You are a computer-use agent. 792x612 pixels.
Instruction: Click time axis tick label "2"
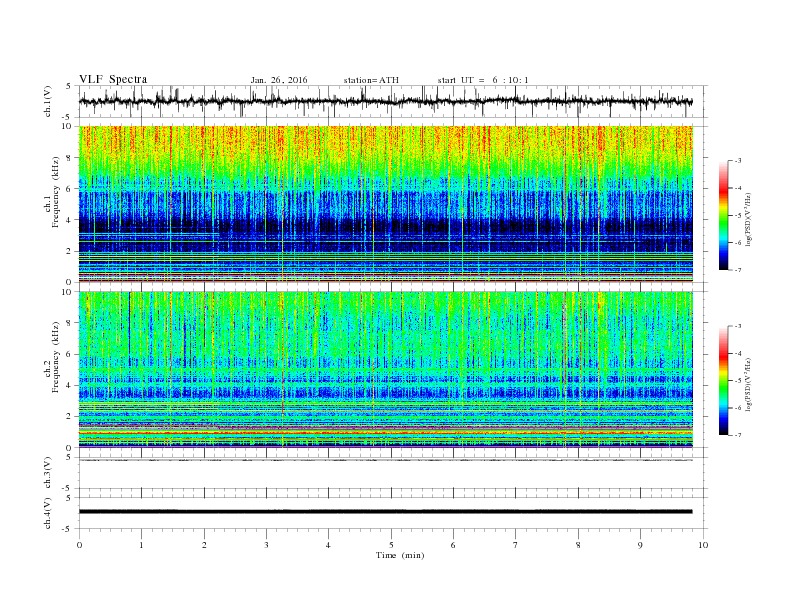point(204,545)
